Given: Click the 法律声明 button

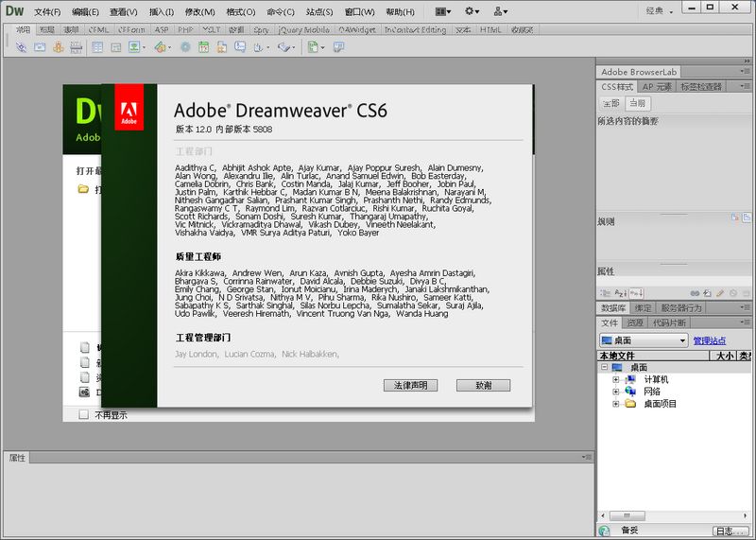Looking at the screenshot, I should tap(411, 386).
